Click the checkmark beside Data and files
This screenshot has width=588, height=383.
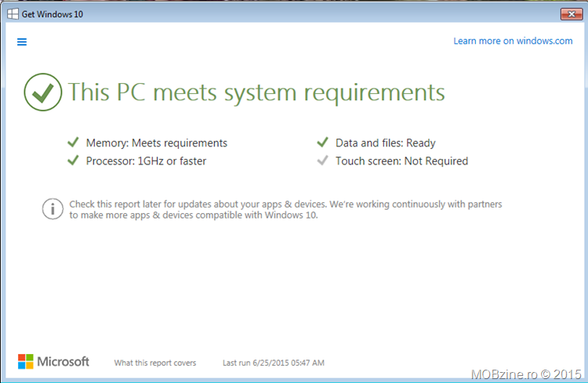pyautogui.click(x=322, y=142)
